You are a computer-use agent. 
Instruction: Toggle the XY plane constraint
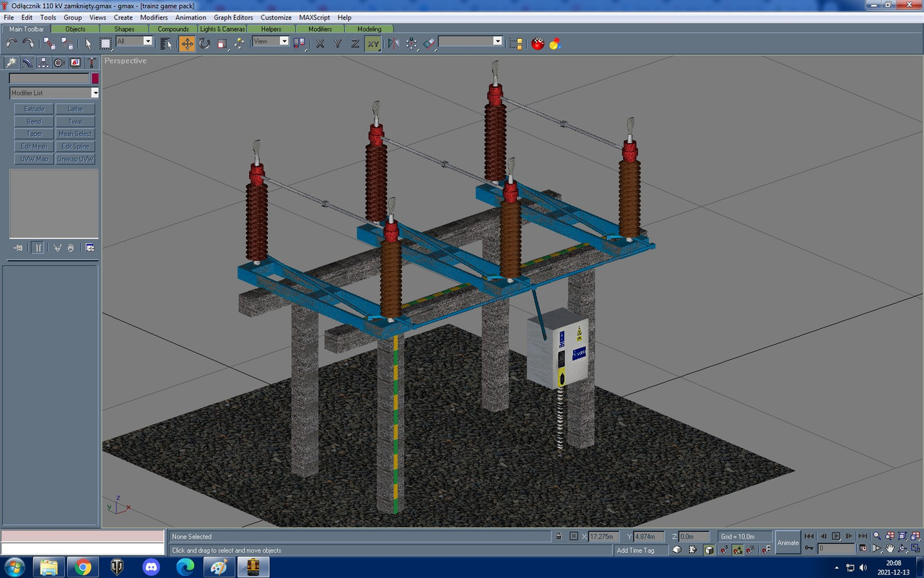[x=372, y=43]
